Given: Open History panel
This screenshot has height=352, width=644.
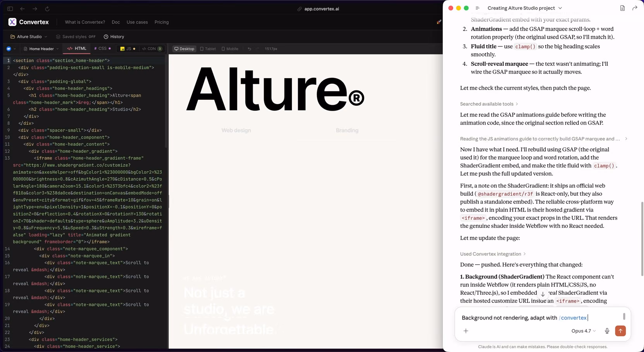Looking at the screenshot, I should point(114,37).
